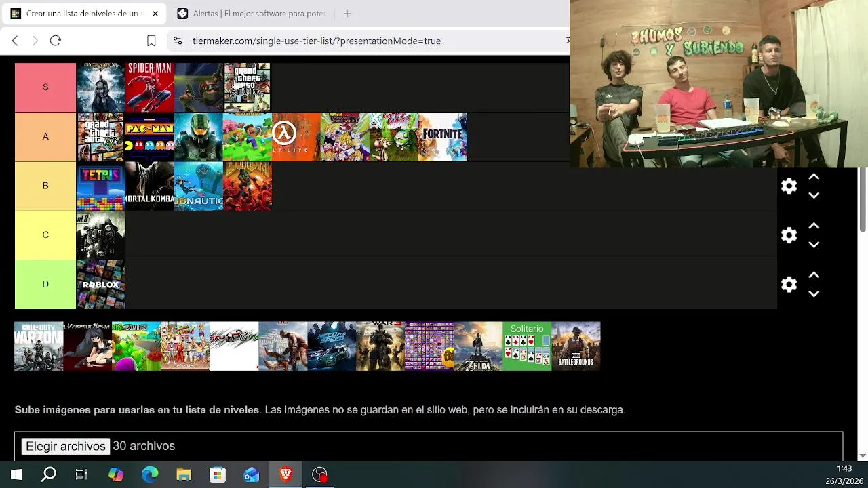This screenshot has height=488, width=868.
Task: Open a new browser tab
Action: coord(347,14)
